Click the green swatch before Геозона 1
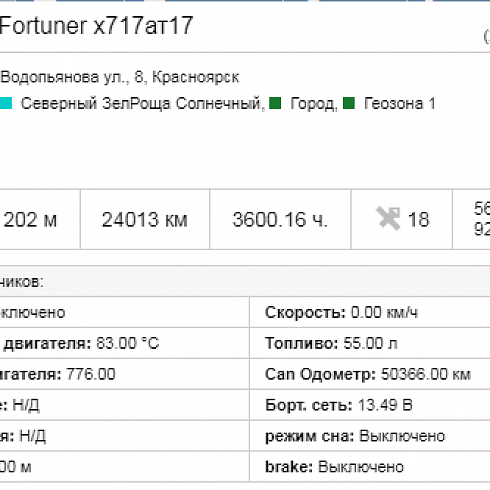Screen dimensions: 490x490 349,103
